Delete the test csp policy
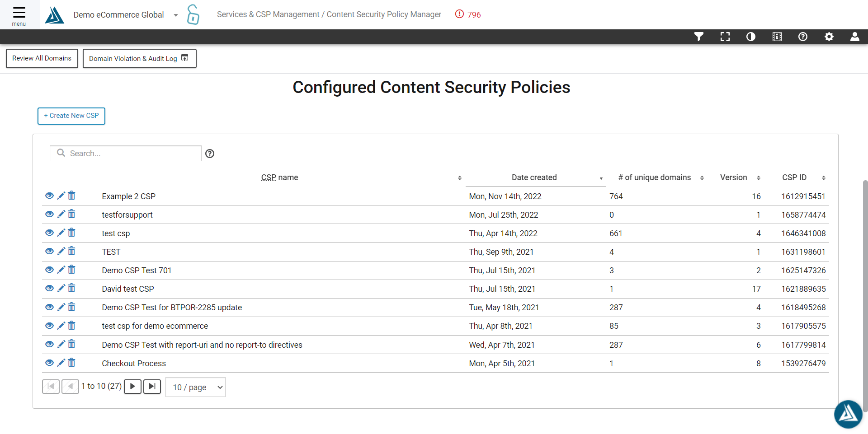Viewport: 868px width, 434px height. coord(71,233)
